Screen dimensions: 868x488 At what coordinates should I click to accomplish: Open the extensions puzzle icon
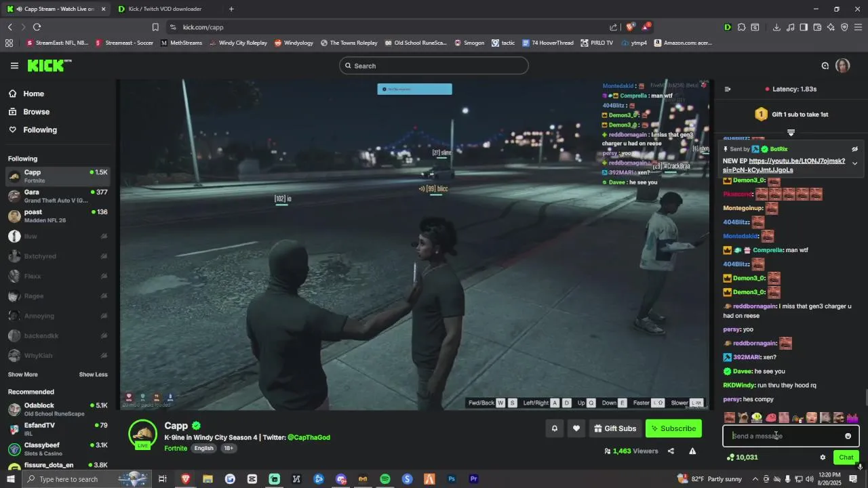coord(741,27)
